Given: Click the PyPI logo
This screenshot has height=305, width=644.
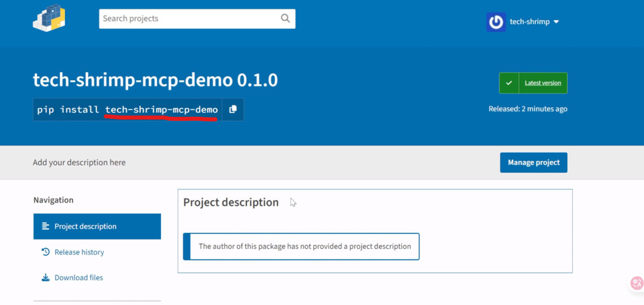Looking at the screenshot, I should click(49, 18).
